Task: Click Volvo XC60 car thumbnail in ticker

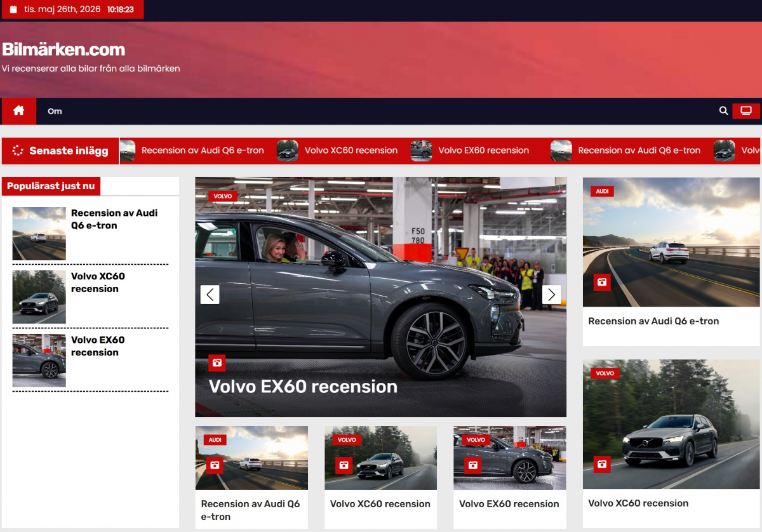Action: [x=288, y=151]
